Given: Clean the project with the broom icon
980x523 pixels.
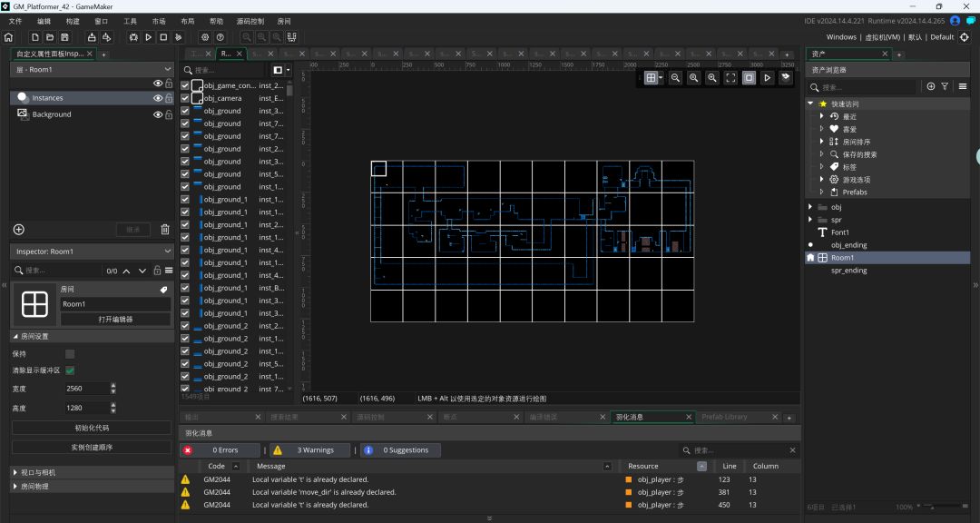Looking at the screenshot, I should (x=178, y=37).
